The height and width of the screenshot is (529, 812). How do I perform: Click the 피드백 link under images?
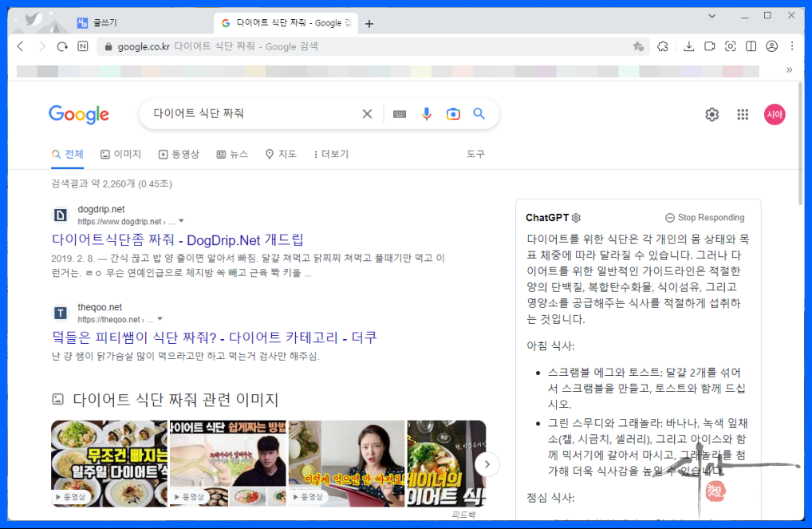coord(463,515)
